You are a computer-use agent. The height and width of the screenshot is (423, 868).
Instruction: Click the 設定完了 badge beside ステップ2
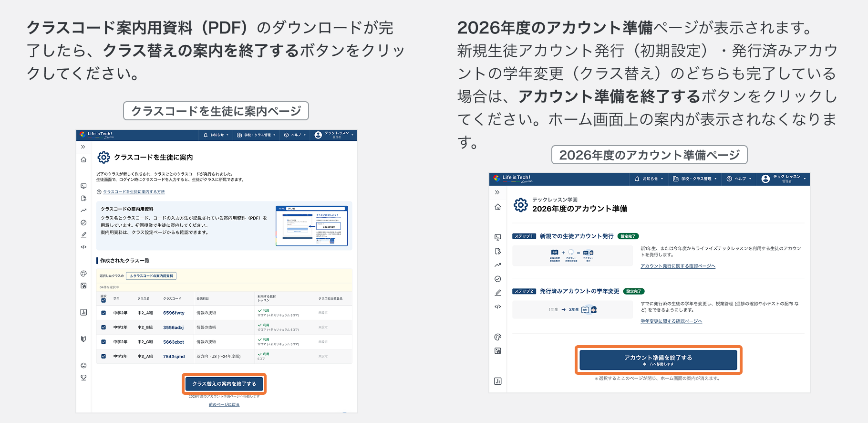tap(634, 291)
